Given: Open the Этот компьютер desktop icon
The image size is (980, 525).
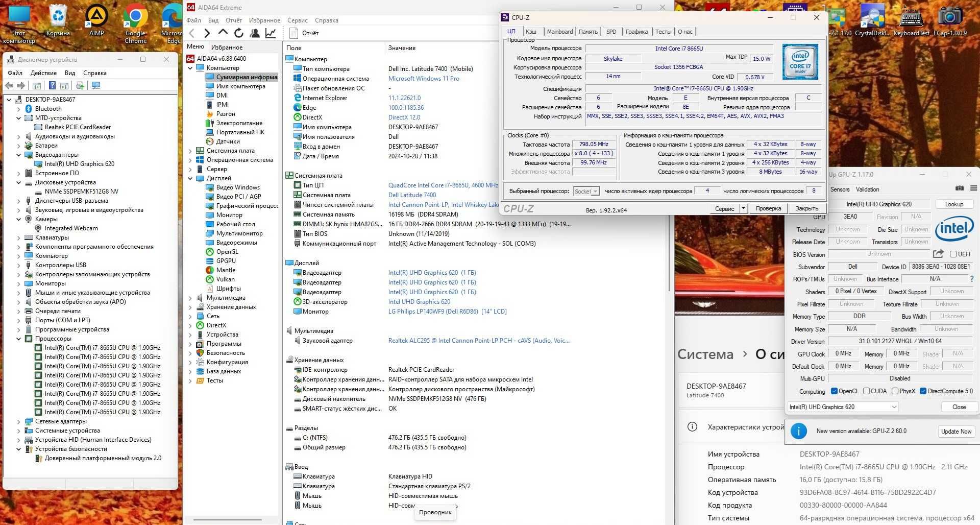Looking at the screenshot, I should pyautogui.click(x=19, y=24).
